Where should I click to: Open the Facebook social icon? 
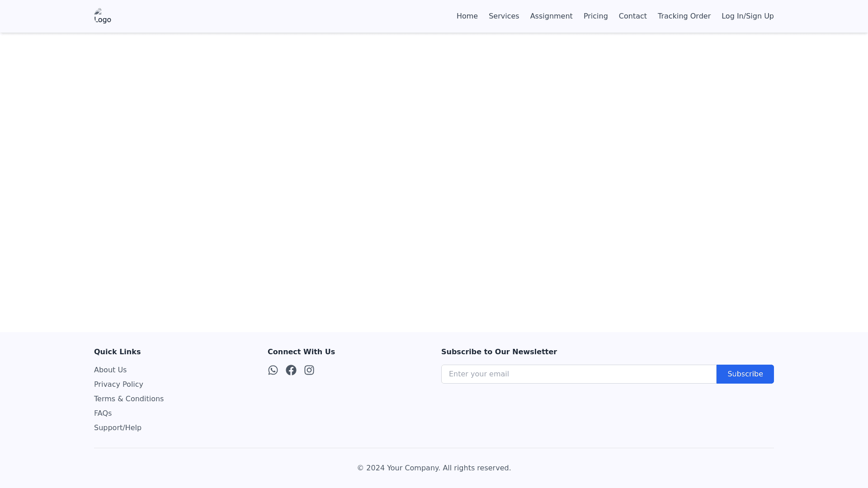[x=291, y=370]
